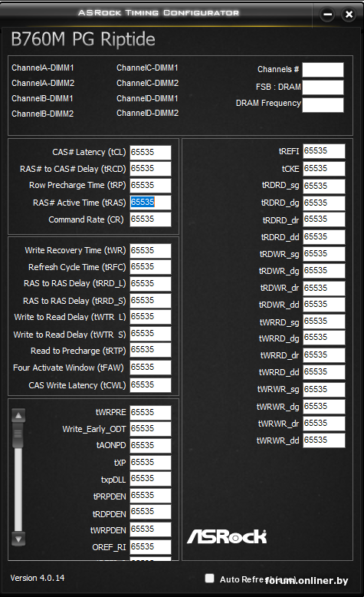Select the FSB : DRAM field
This screenshot has height=597, width=364.
[323, 87]
